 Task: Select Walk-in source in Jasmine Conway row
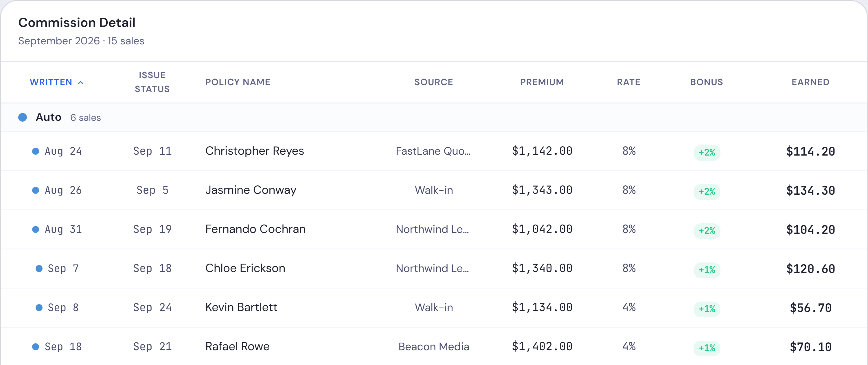coord(434,190)
